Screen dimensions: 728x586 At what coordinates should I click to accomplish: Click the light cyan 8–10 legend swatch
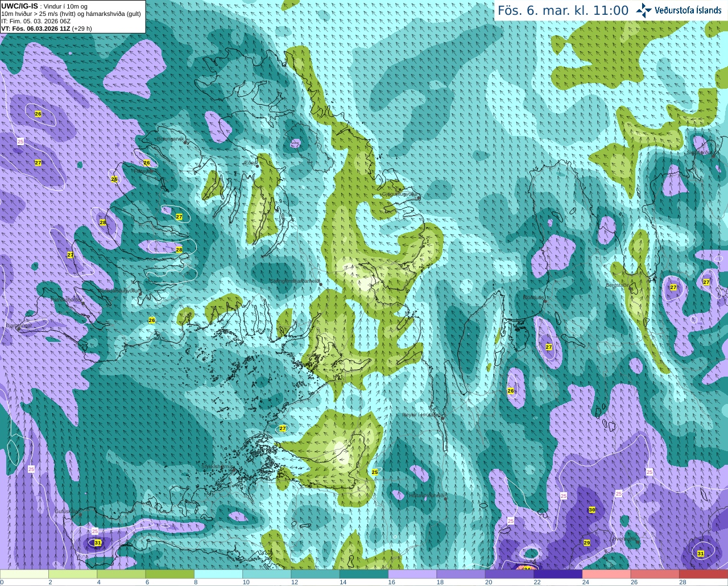click(x=219, y=574)
